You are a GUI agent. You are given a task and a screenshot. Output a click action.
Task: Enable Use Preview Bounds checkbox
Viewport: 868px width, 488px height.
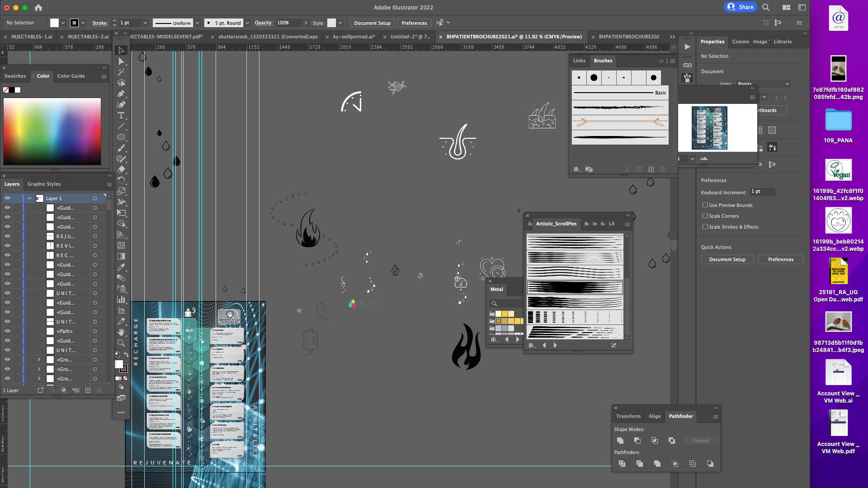tap(705, 205)
